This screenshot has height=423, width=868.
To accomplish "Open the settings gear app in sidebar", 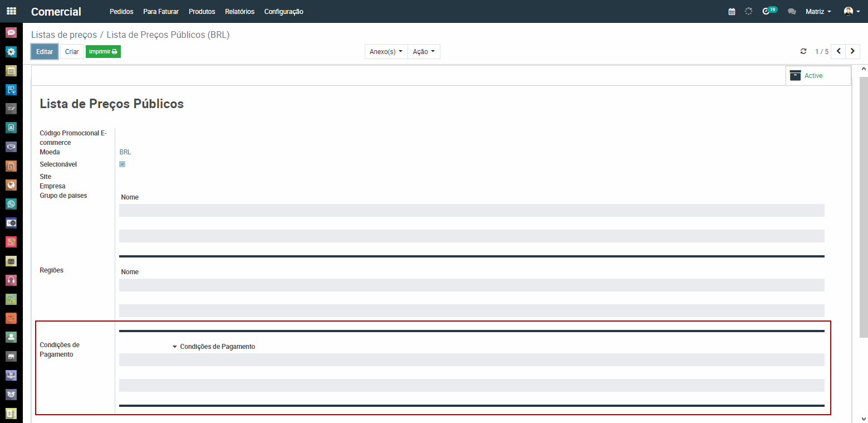I will tap(11, 52).
